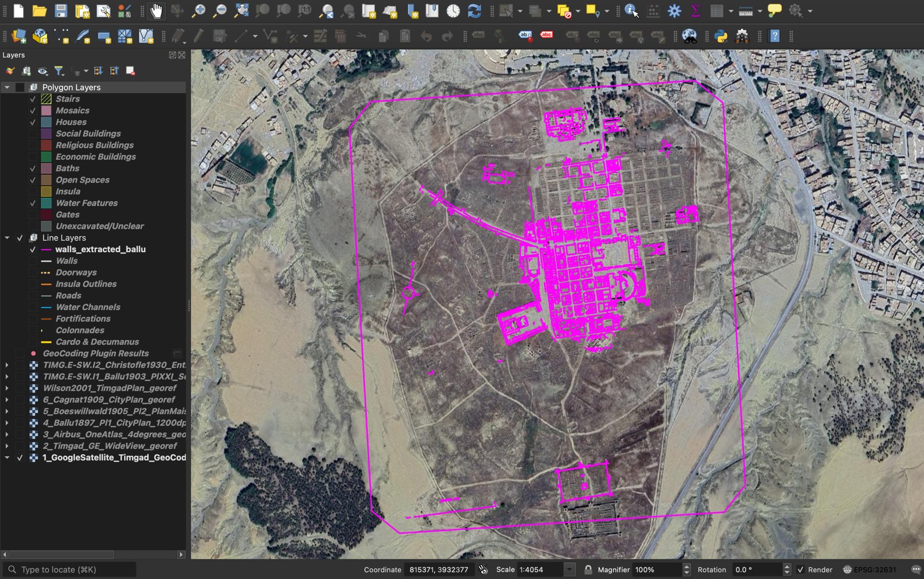Image resolution: width=924 pixels, height=579 pixels.
Task: Click the Coordinate input field
Action: (x=439, y=570)
